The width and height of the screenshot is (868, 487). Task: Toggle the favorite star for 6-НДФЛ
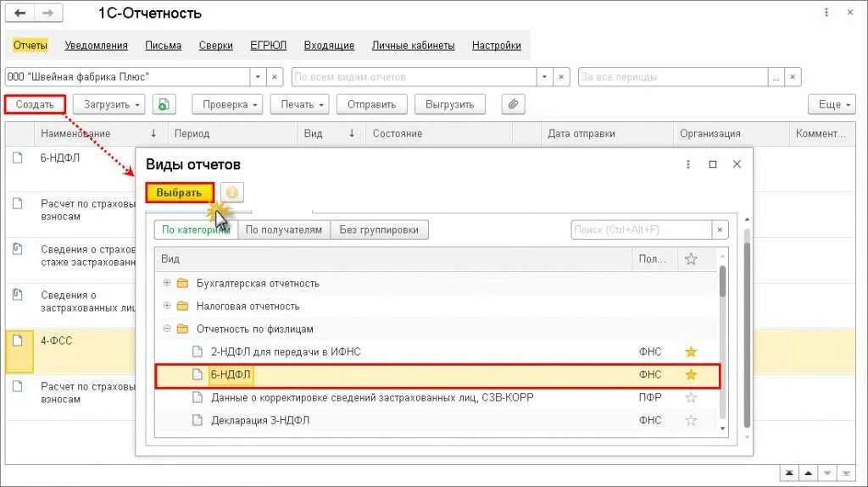[691, 374]
